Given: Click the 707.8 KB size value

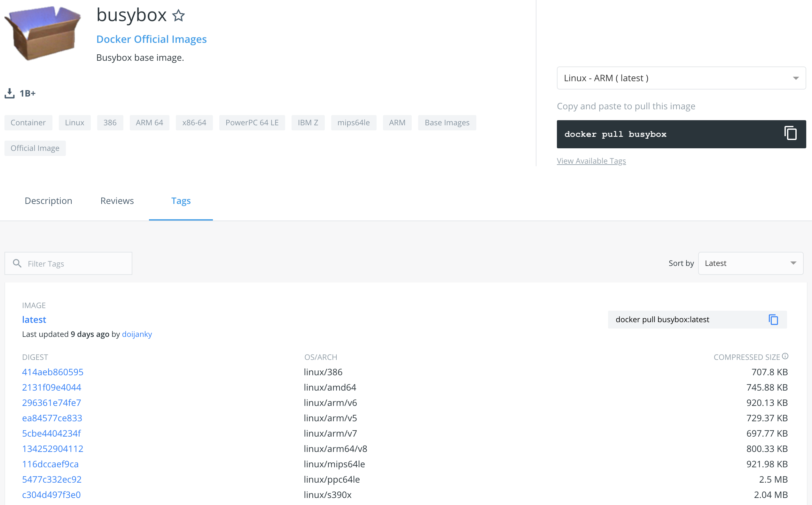Looking at the screenshot, I should pos(769,372).
